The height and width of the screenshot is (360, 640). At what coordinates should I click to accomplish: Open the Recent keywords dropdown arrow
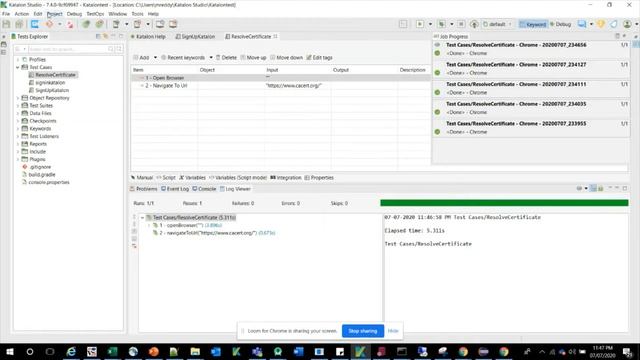coord(211,58)
